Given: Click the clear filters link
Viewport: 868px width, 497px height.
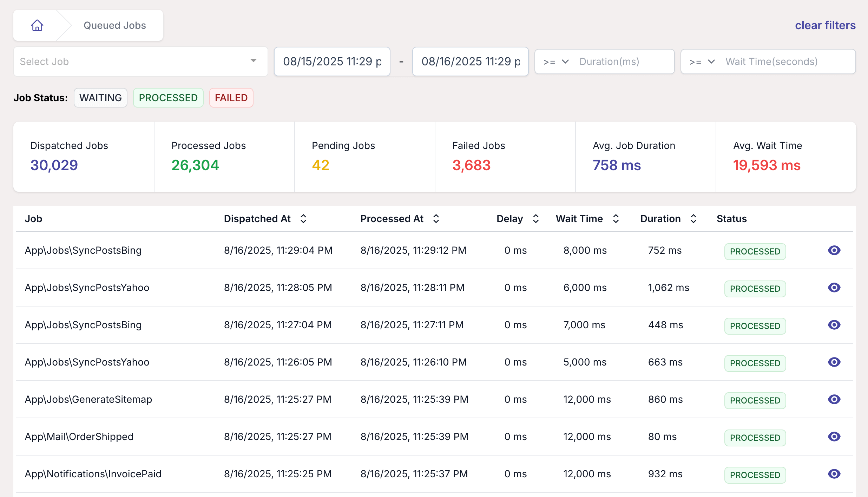Looking at the screenshot, I should 825,25.
